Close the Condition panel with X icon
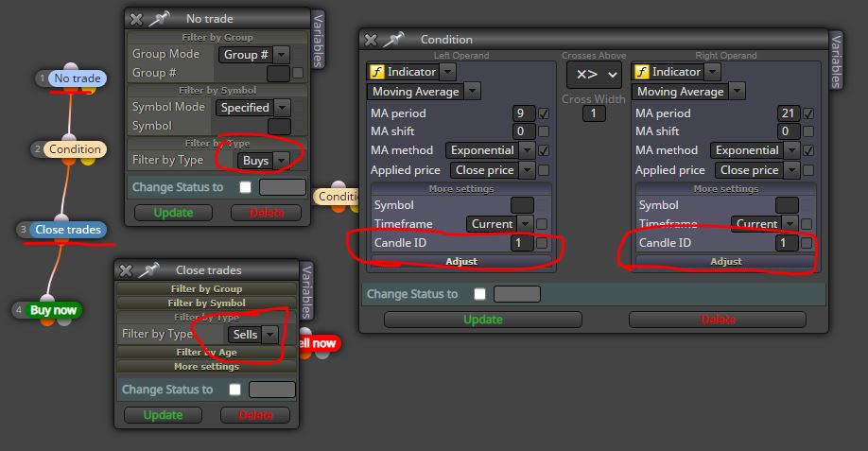This screenshot has width=868, height=451. tap(371, 40)
